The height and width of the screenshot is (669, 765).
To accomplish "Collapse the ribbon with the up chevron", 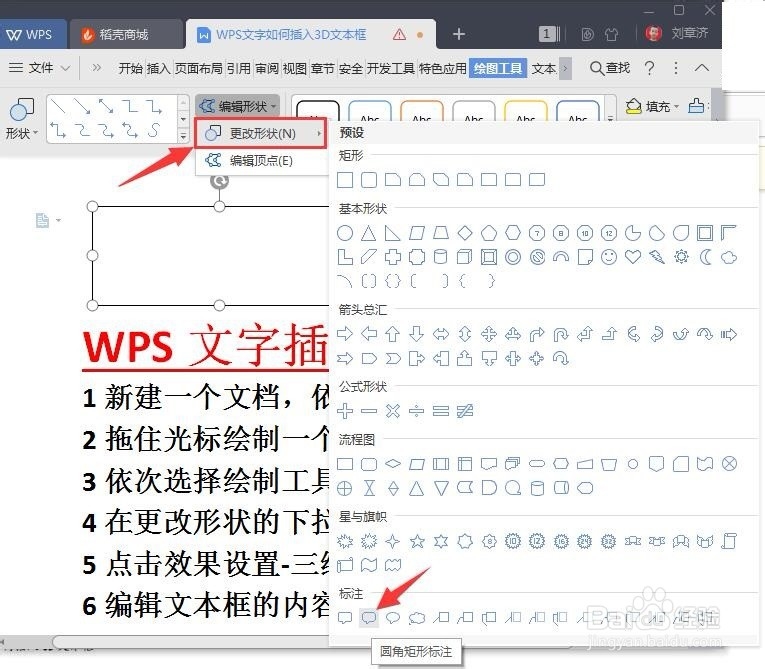I will (x=702, y=68).
